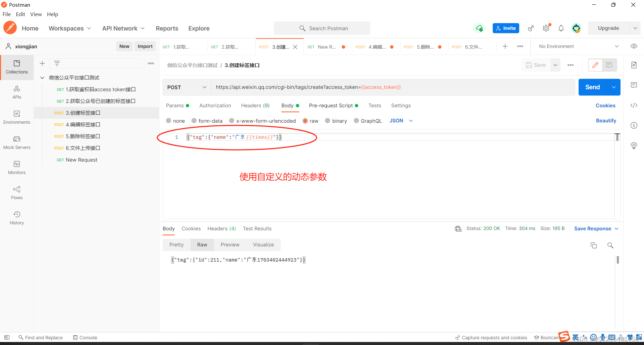Click the lightbulb related requests icon
The width and height of the screenshot is (644, 345).
634,146
